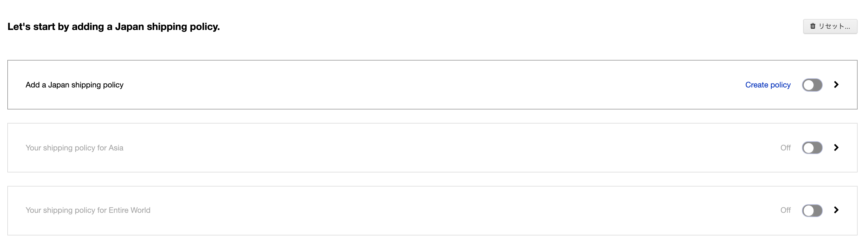Click the Off status beside Asia toggle
This screenshot has height=244, width=868.
click(785, 148)
